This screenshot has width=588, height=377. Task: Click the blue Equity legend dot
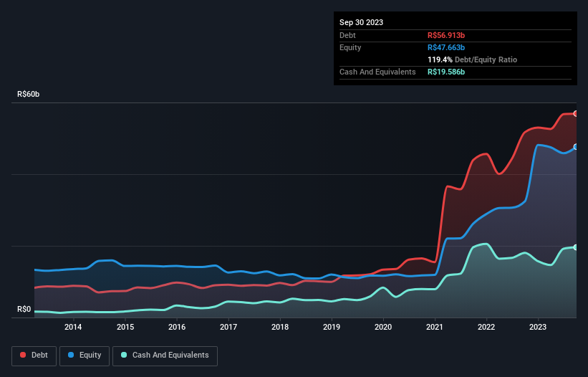[71, 355]
